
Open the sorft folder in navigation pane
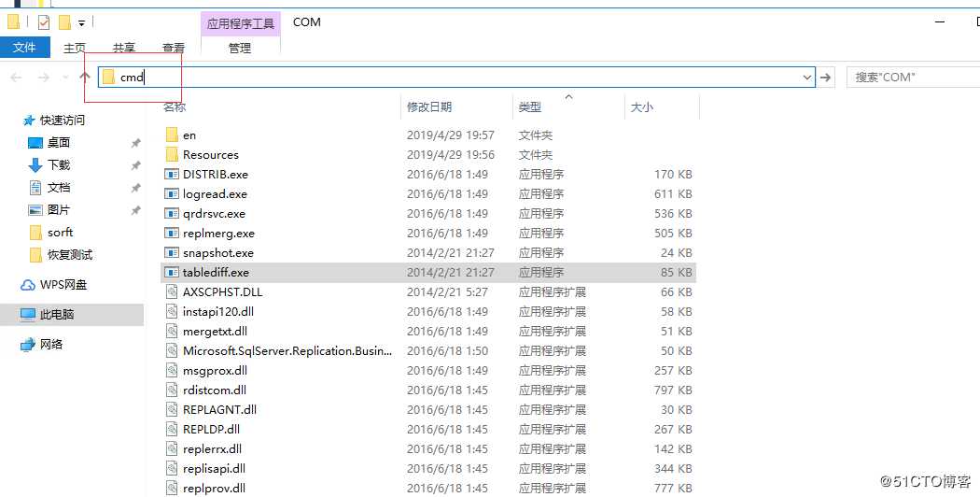click(60, 233)
